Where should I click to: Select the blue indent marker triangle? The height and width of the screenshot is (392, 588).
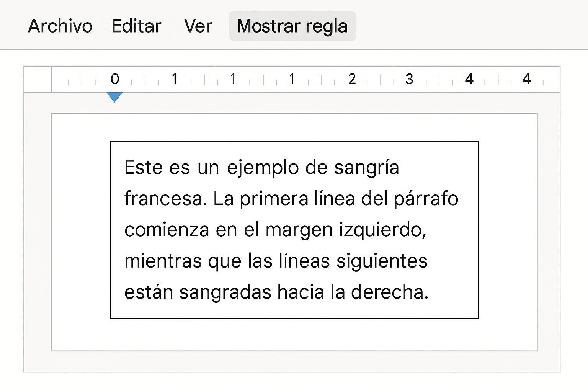click(x=114, y=96)
